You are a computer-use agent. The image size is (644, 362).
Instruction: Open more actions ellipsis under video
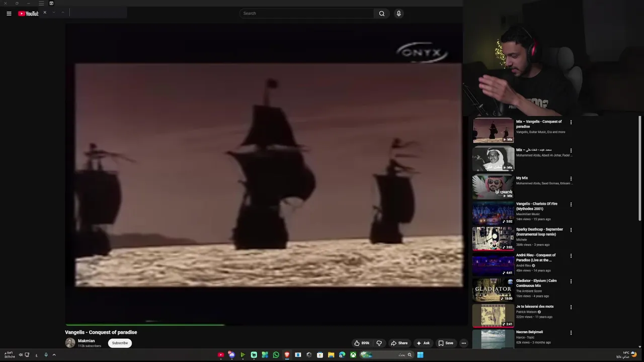463,343
